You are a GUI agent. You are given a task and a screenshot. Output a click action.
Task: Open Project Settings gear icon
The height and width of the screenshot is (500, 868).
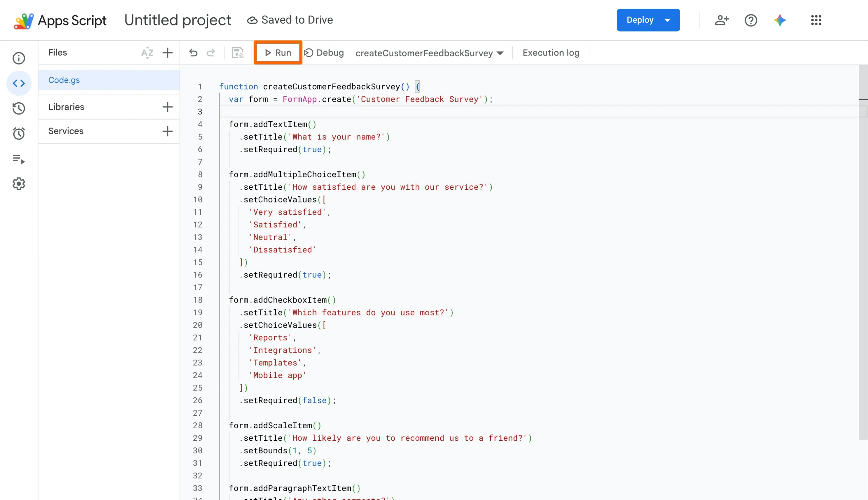coord(19,184)
